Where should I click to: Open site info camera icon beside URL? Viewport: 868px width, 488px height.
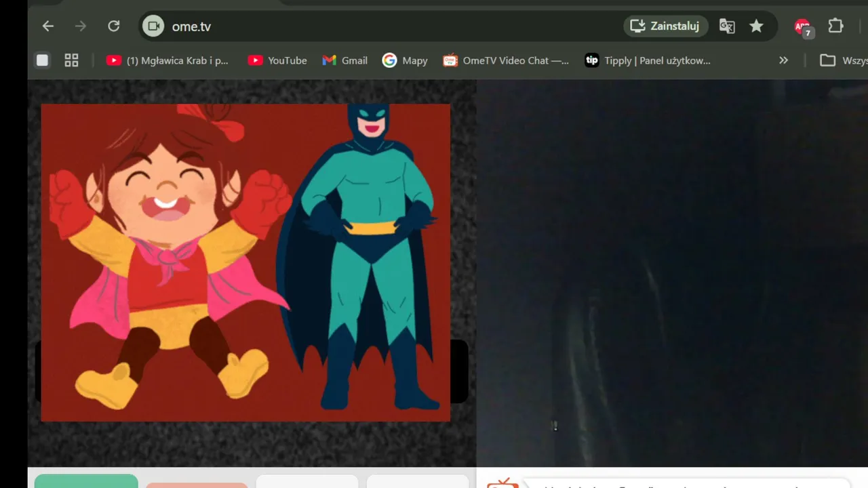[153, 26]
